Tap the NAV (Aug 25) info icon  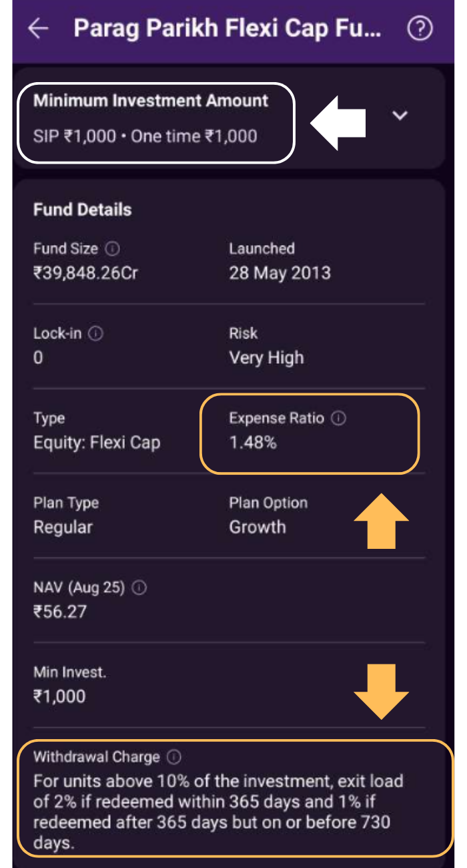coord(139,588)
